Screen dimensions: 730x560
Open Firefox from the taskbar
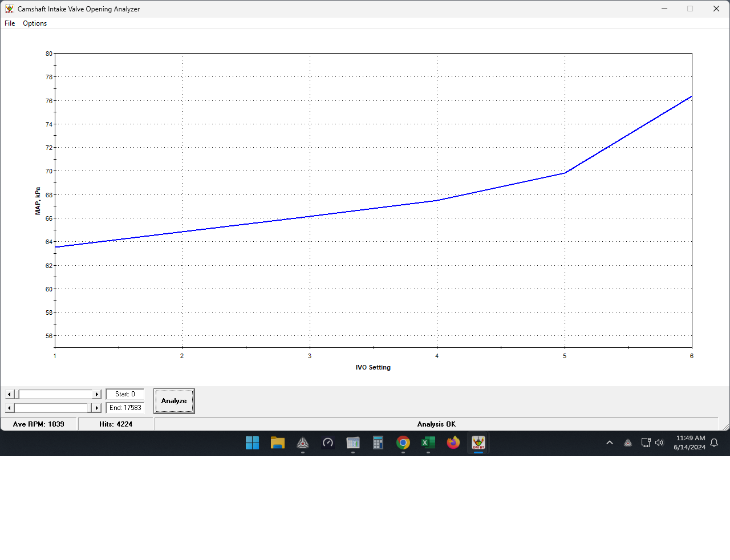[453, 443]
